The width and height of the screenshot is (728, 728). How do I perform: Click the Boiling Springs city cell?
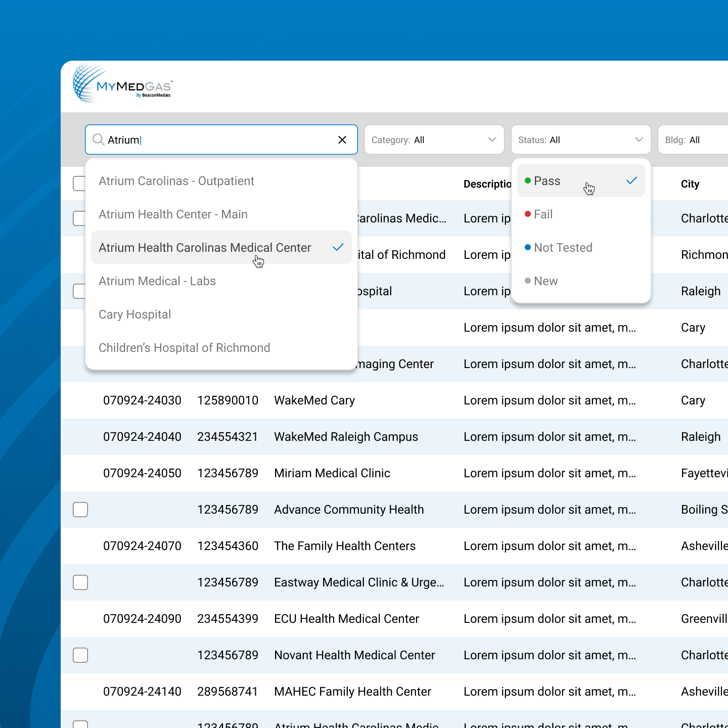[x=704, y=510]
